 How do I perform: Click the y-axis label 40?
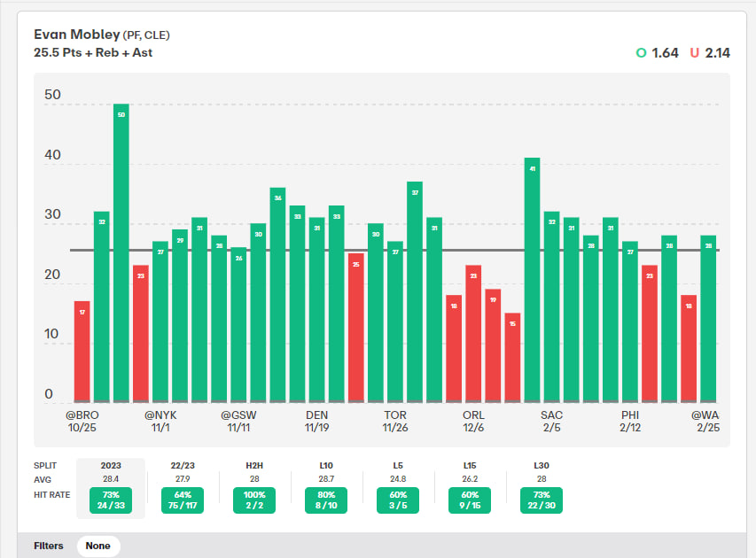click(x=52, y=155)
